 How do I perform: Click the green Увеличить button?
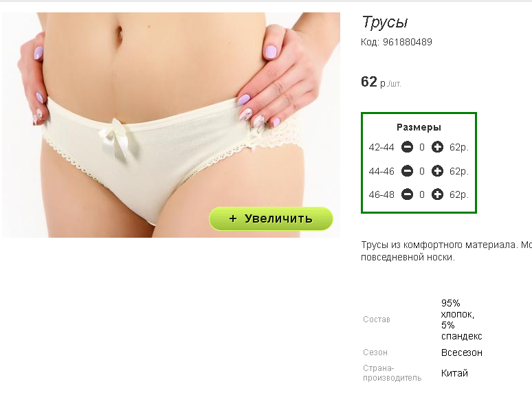click(x=271, y=218)
